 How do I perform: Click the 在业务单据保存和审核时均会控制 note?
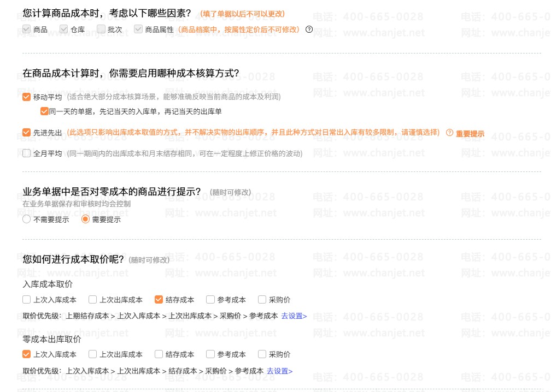[77, 204]
